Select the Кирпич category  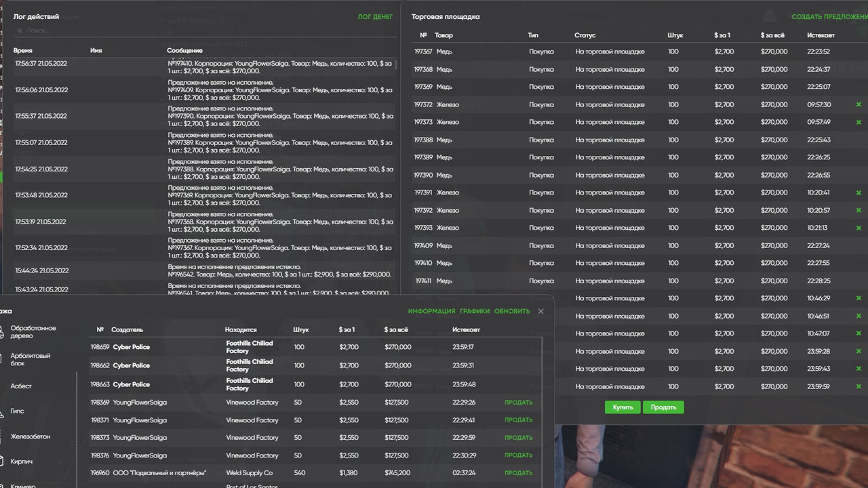pos(22,462)
